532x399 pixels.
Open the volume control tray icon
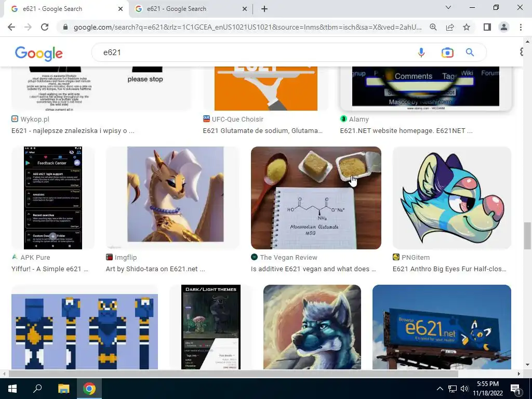[464, 389]
